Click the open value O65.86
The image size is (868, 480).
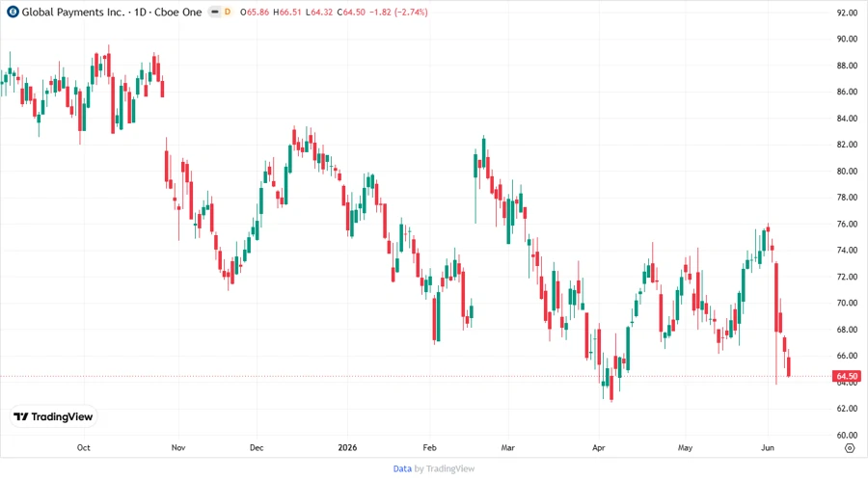255,12
